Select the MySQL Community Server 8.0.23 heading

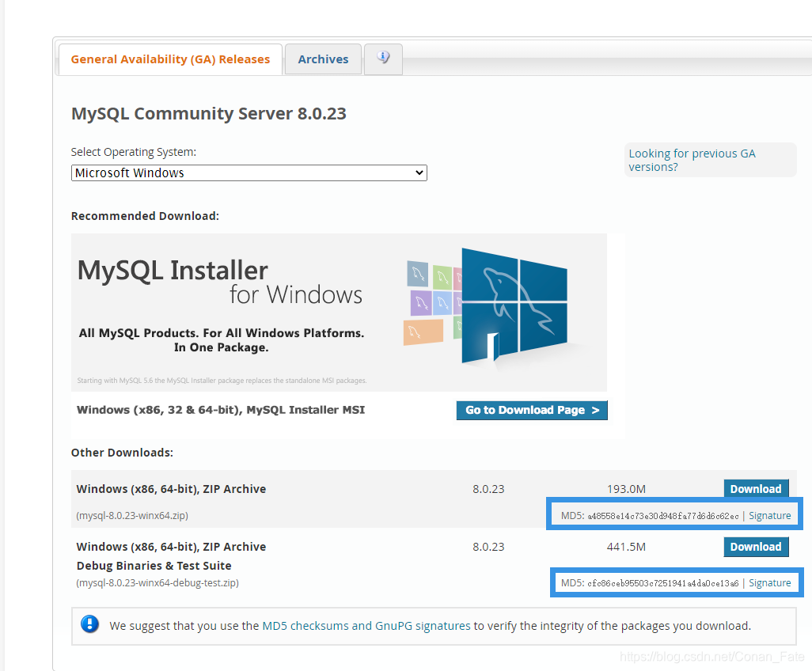click(209, 113)
